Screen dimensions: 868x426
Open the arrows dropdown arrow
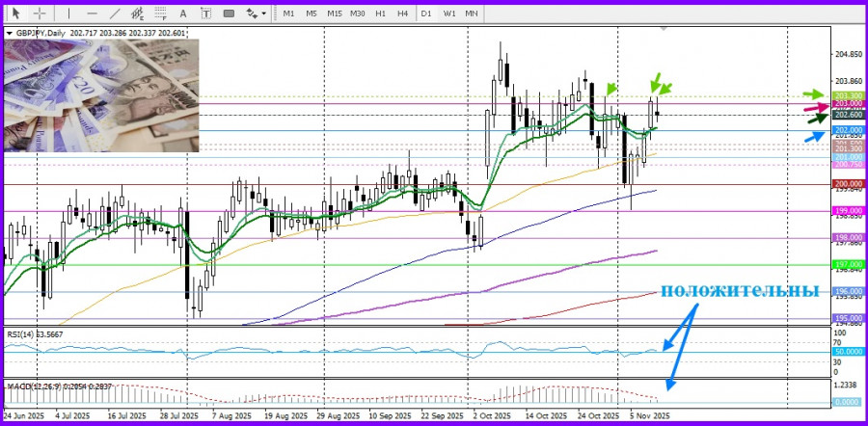(264, 13)
